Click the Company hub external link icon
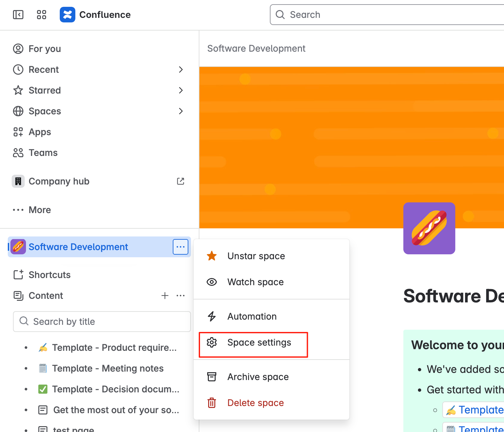The height and width of the screenshot is (432, 504). (181, 181)
